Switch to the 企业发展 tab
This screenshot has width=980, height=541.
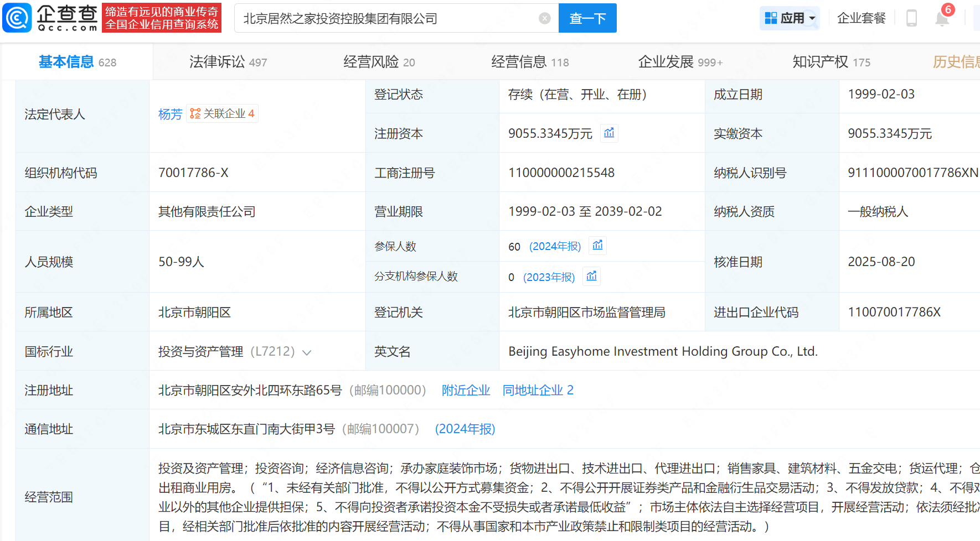pyautogui.click(x=680, y=62)
